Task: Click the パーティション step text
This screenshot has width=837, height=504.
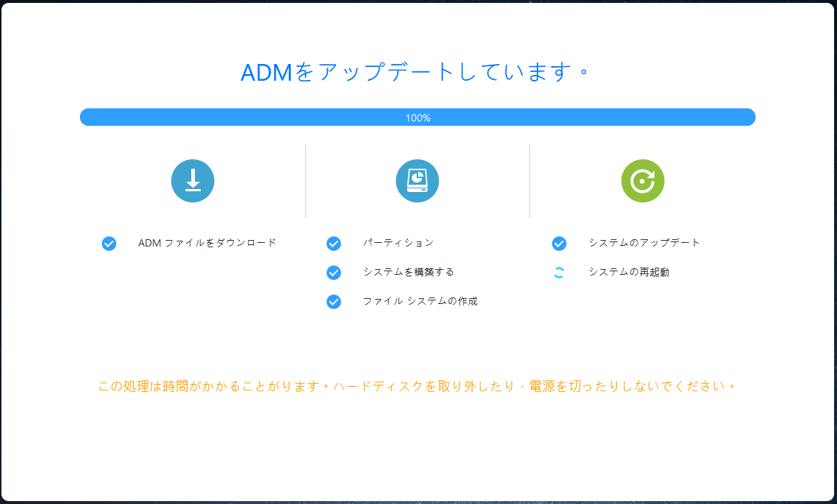Action: point(399,243)
